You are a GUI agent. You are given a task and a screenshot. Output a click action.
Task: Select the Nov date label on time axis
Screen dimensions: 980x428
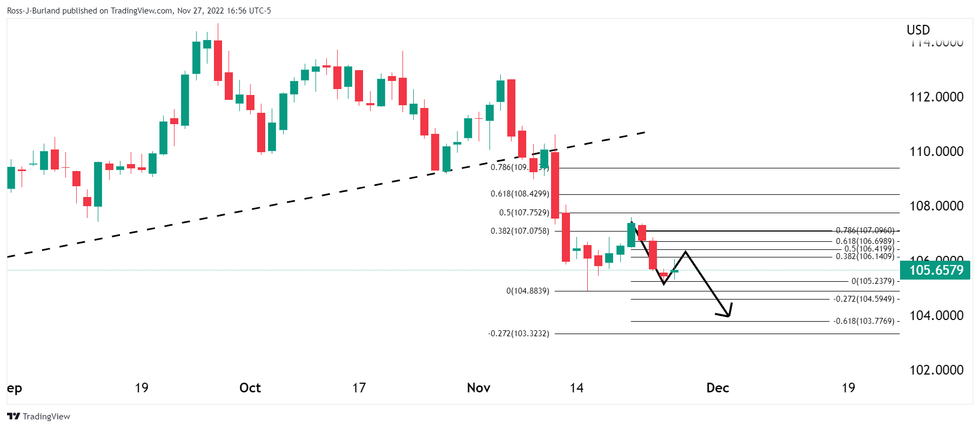coord(479,388)
